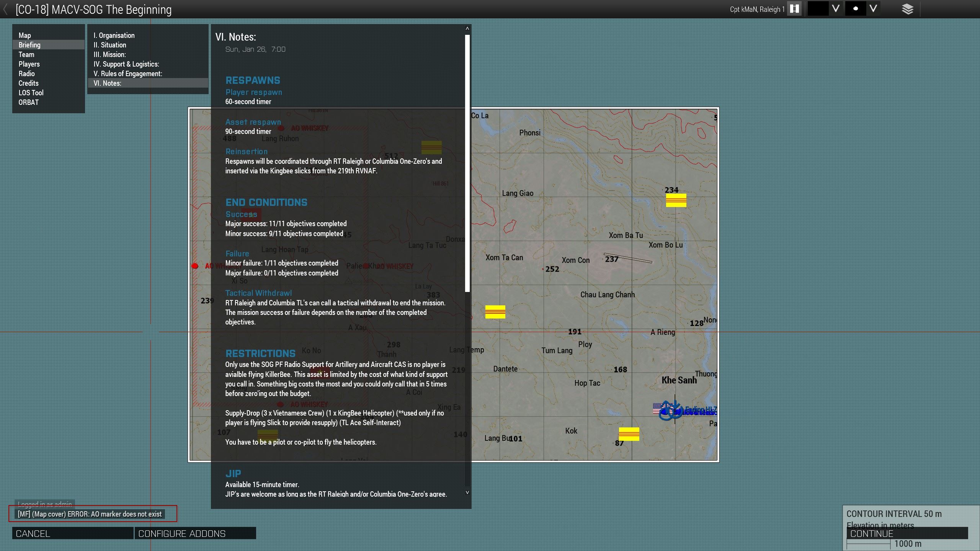Select briefing topic II. Situation
The image size is (980, 551).
pyautogui.click(x=148, y=45)
